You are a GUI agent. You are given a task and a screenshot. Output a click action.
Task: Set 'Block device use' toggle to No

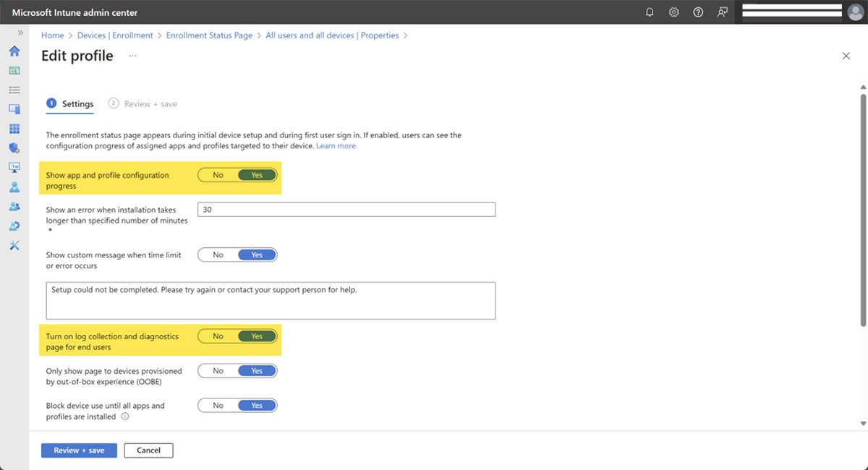coord(218,406)
